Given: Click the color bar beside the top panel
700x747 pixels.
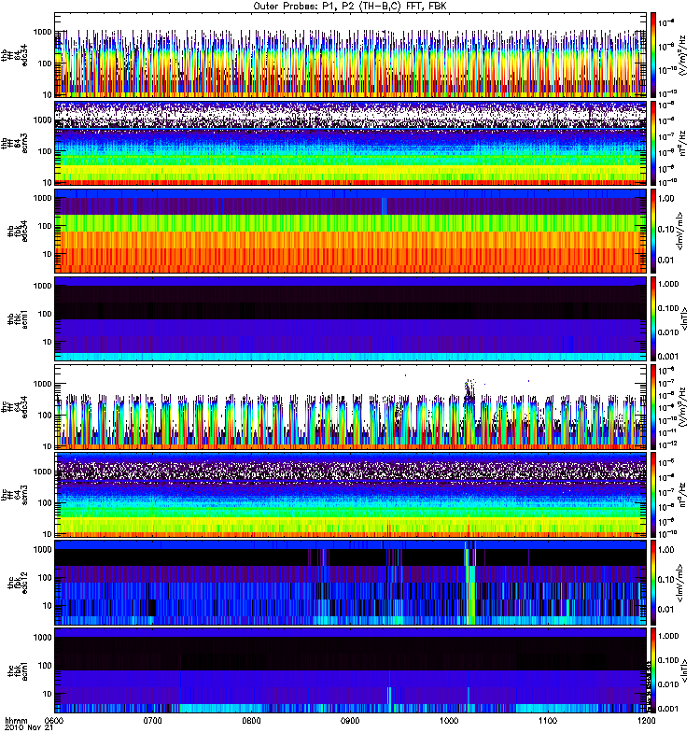Looking at the screenshot, I should tap(653, 56).
